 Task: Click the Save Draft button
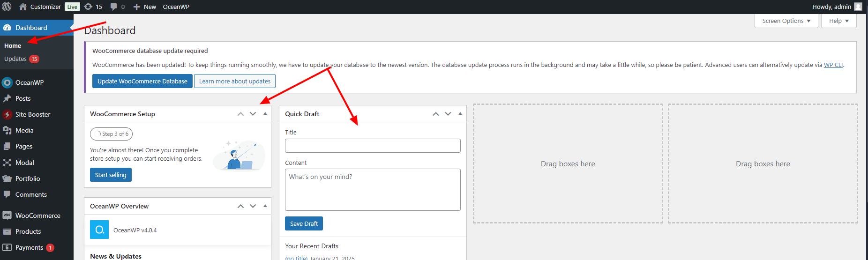click(x=304, y=223)
